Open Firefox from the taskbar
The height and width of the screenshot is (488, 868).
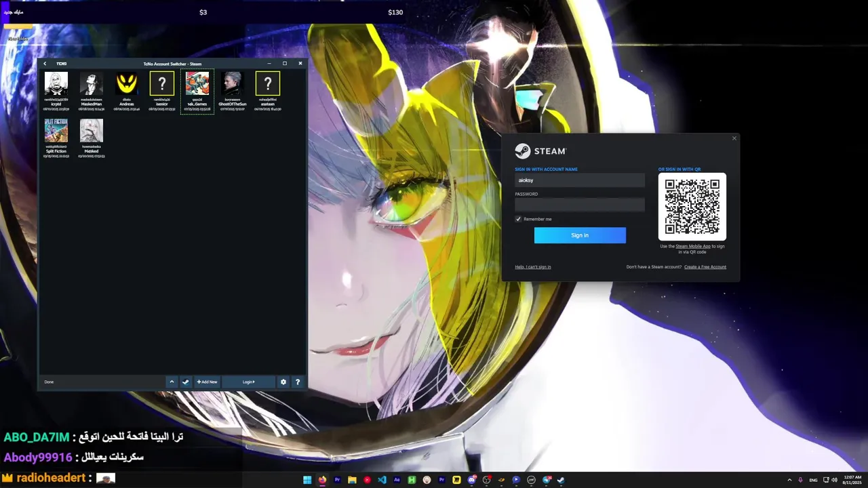(x=322, y=480)
